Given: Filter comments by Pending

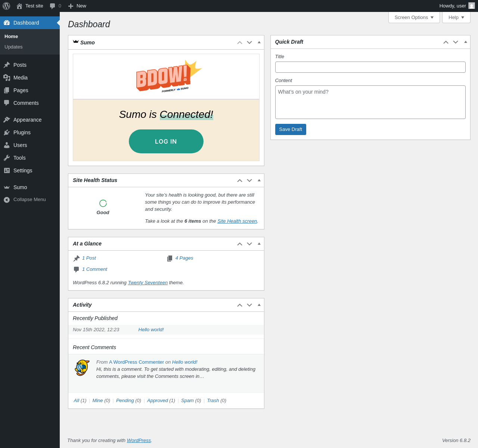Looking at the screenshot, I should tap(125, 401).
